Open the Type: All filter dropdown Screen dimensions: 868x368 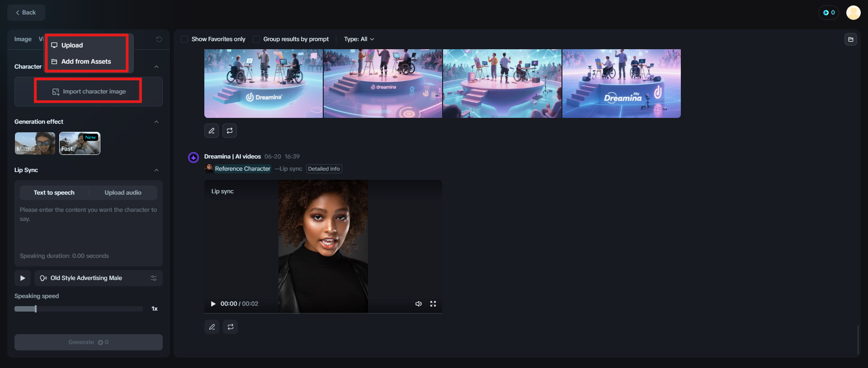pyautogui.click(x=359, y=39)
